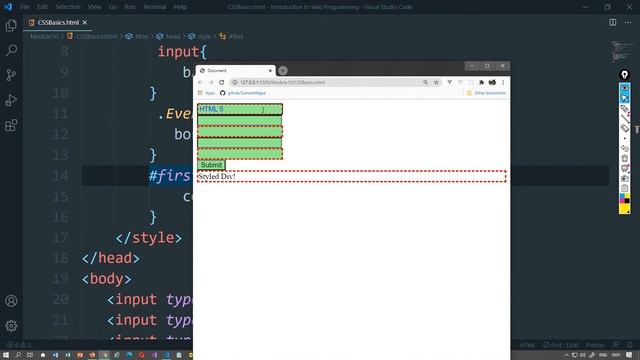Screen dimensions: 640x360
Task: Bookmark the page with the star icon
Action: click(x=436, y=82)
